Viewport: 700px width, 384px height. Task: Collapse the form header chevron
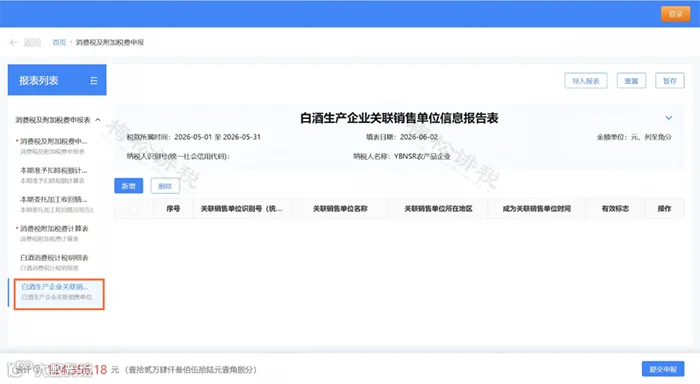[x=668, y=118]
